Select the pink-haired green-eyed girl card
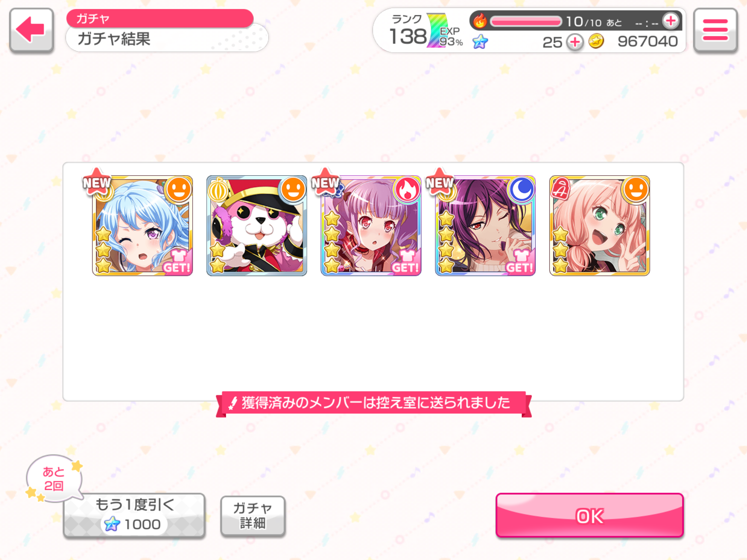The image size is (747, 560). 600,226
